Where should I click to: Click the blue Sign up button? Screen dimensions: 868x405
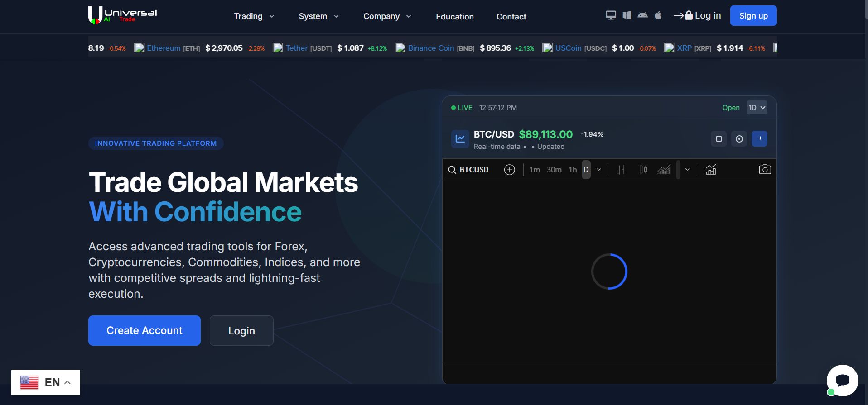753,16
